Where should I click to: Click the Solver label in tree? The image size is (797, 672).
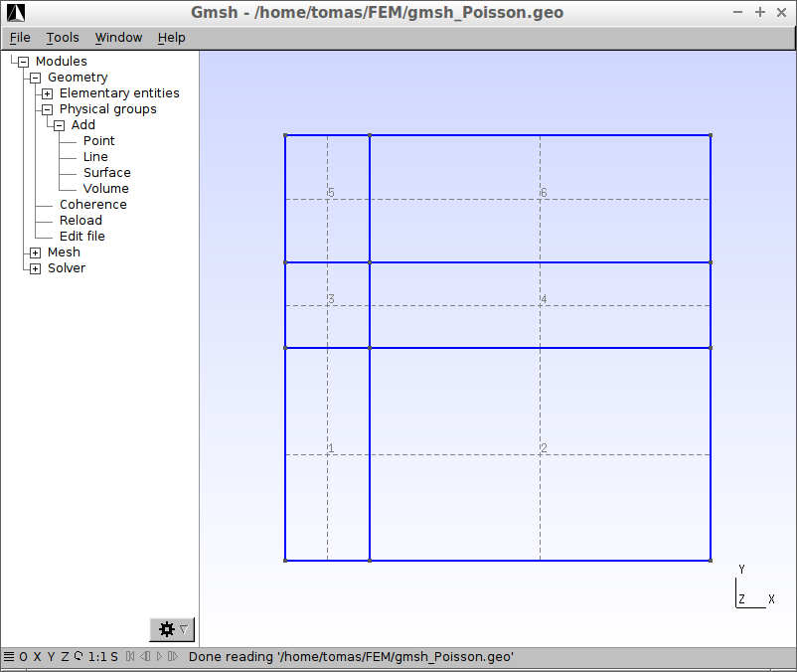pyautogui.click(x=67, y=267)
